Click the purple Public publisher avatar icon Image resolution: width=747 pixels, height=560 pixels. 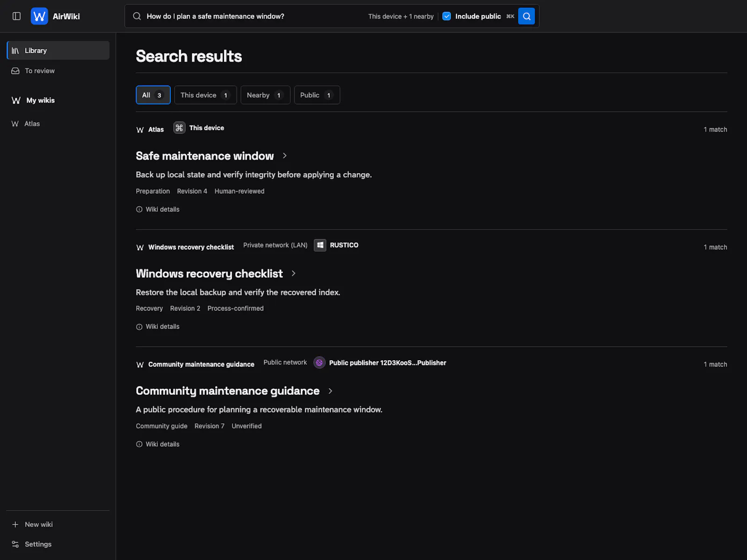(x=319, y=363)
